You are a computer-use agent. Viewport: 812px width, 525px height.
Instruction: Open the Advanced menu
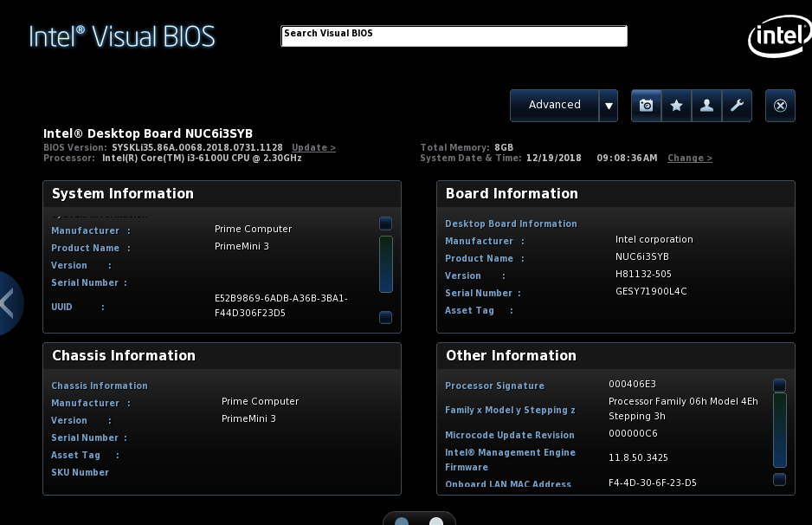click(554, 106)
